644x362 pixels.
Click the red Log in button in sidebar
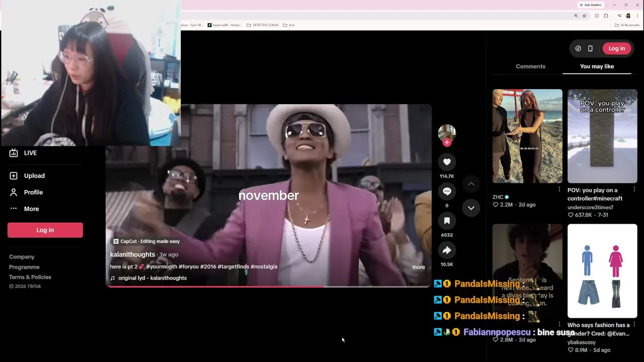[x=45, y=230]
